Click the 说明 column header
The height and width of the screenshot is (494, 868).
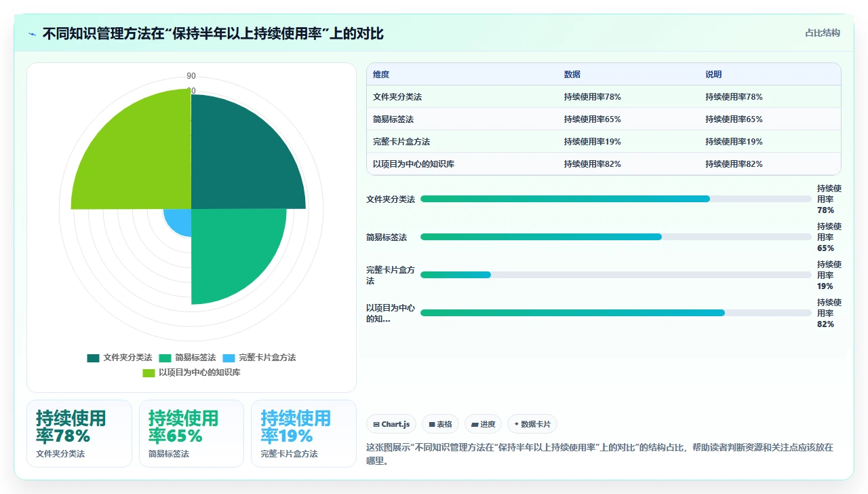click(713, 75)
